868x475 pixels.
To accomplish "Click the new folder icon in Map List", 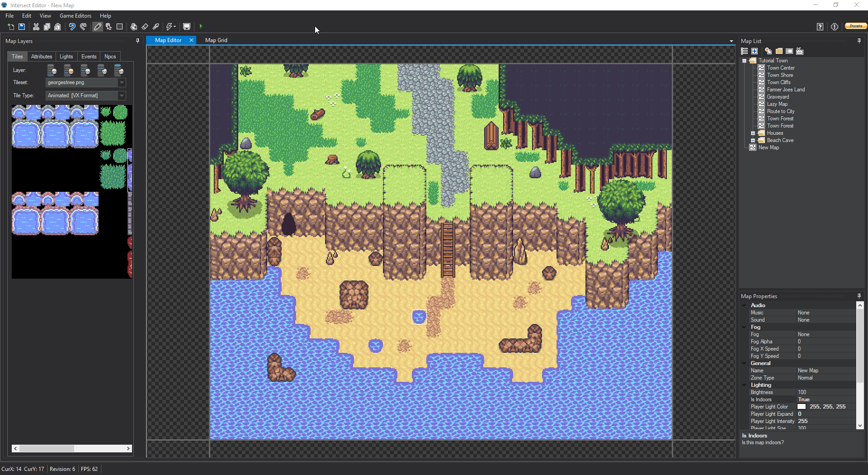I will (x=779, y=51).
